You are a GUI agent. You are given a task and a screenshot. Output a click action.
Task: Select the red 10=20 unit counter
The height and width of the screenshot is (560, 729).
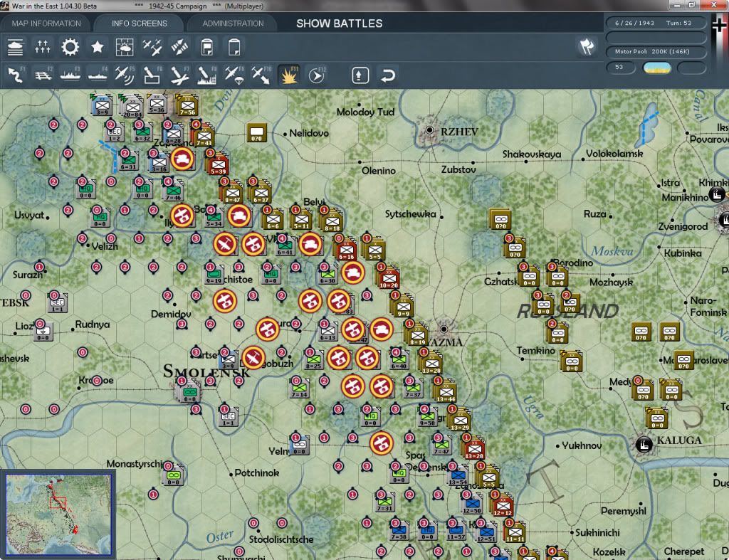[389, 278]
